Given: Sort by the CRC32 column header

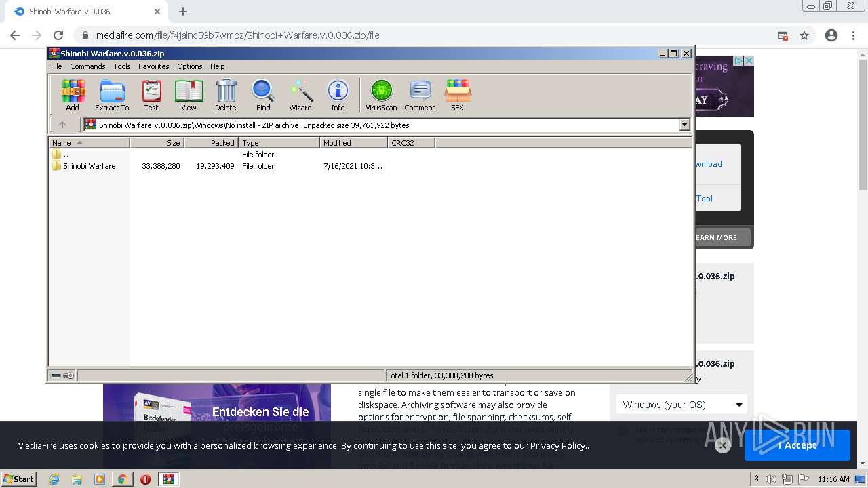Looking at the screenshot, I should coord(411,142).
